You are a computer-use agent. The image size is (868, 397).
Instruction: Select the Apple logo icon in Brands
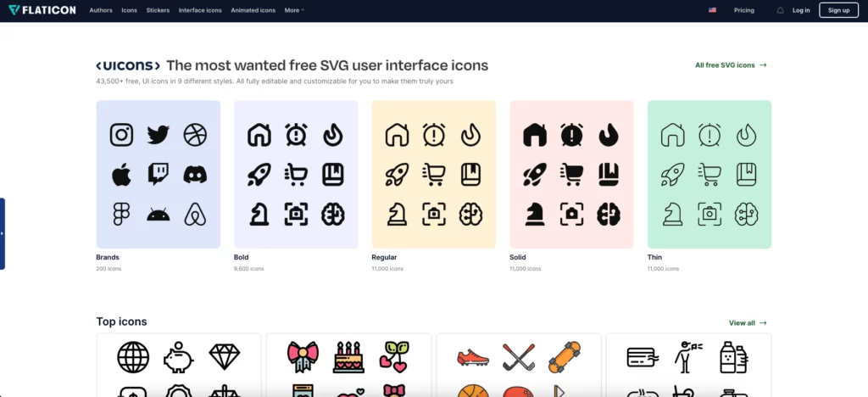(121, 175)
